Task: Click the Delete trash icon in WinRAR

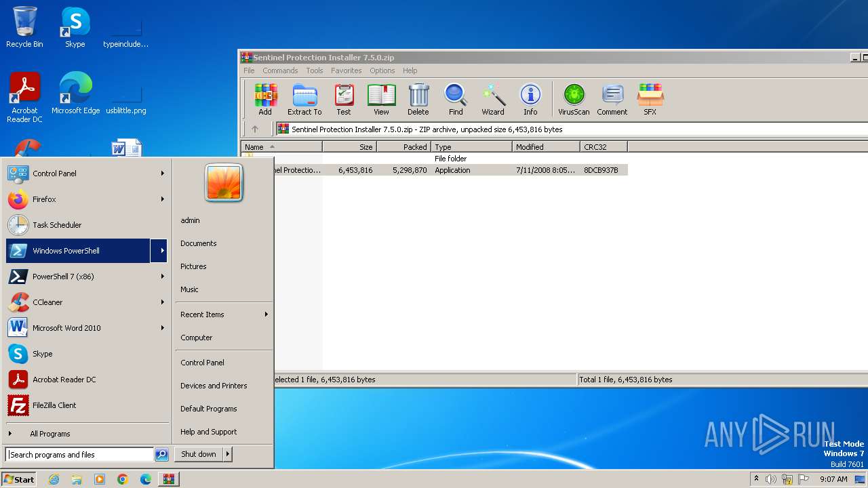Action: (x=418, y=100)
